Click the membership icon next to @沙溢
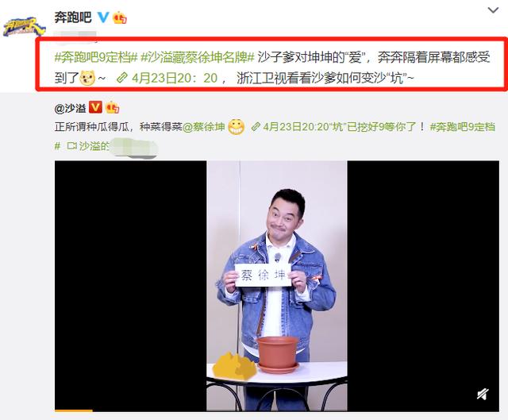The width and height of the screenshot is (508, 420). point(112,107)
